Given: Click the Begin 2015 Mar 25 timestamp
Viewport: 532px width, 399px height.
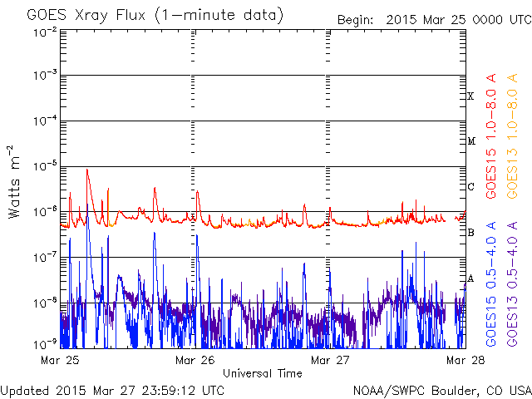Looking at the screenshot, I should coord(431,19).
